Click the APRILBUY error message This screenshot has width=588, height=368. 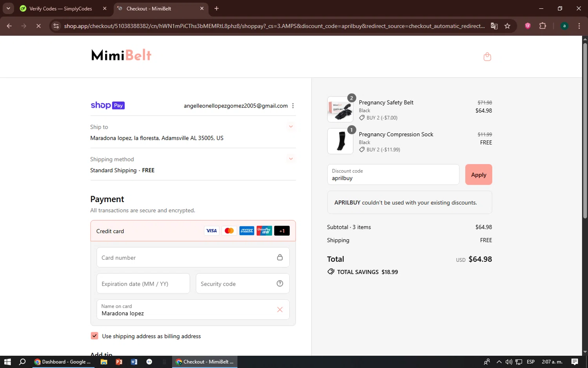(x=410, y=202)
